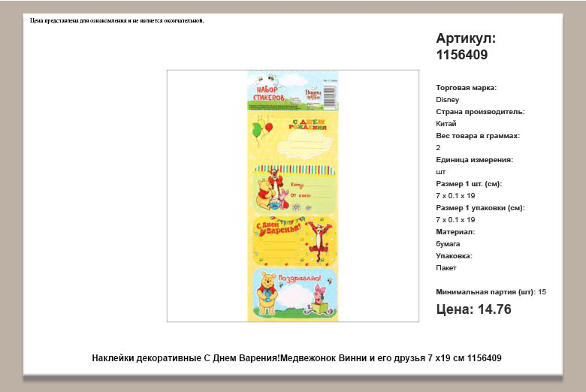The image size is (586, 392).
Task: Select the 'Размер 1 шт. (см):' label
Action: click(469, 184)
